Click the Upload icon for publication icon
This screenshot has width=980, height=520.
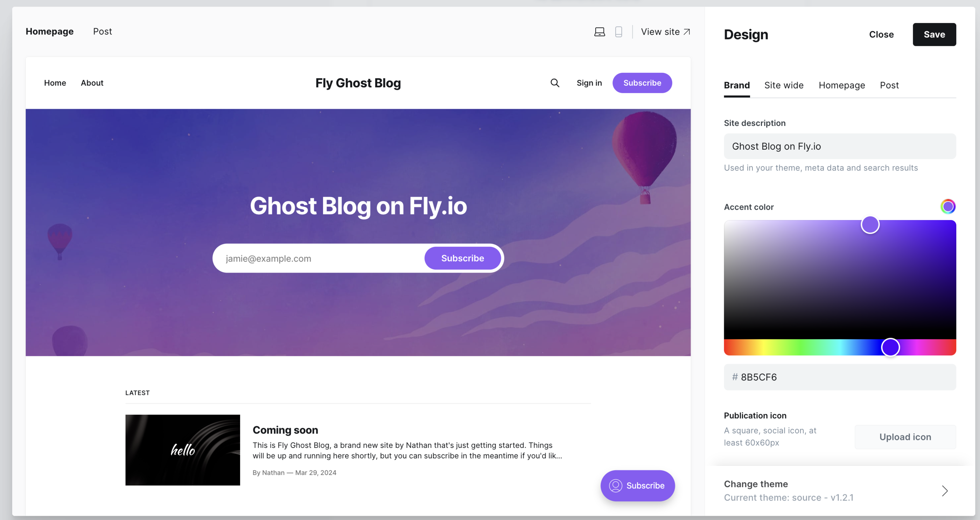click(x=905, y=436)
